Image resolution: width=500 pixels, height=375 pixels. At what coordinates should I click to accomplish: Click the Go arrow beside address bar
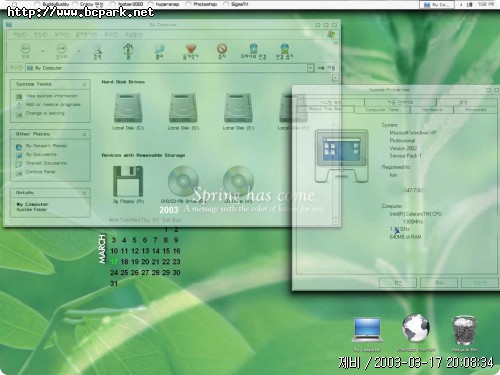[x=326, y=68]
